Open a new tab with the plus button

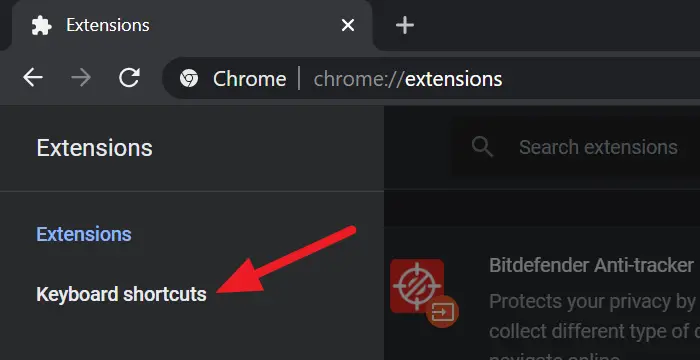click(405, 25)
